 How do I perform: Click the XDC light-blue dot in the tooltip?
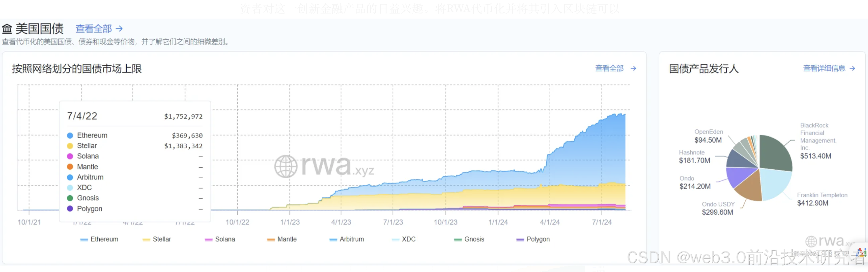pos(70,188)
